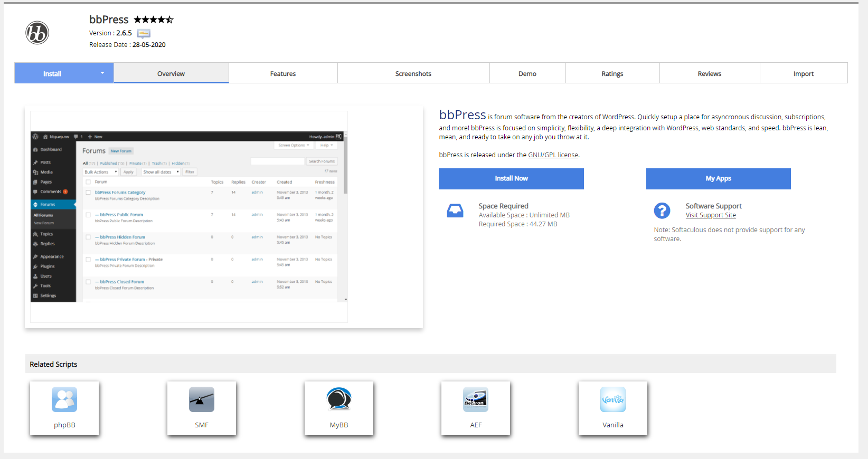
Task: Open the changelog icon next to version 2.6.5
Action: click(144, 33)
